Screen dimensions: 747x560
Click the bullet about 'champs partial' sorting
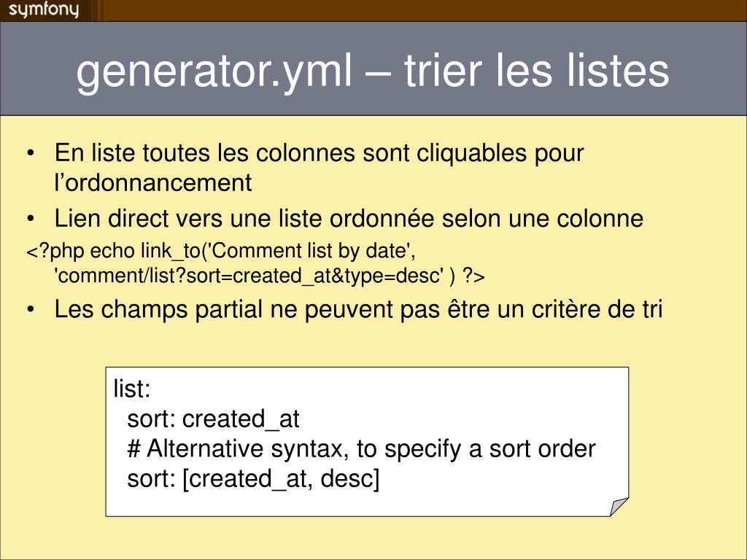[358, 309]
